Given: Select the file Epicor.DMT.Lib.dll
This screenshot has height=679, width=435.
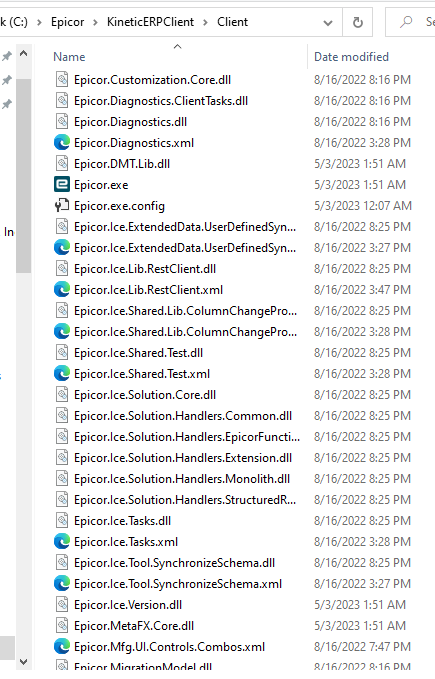Looking at the screenshot, I should (122, 164).
